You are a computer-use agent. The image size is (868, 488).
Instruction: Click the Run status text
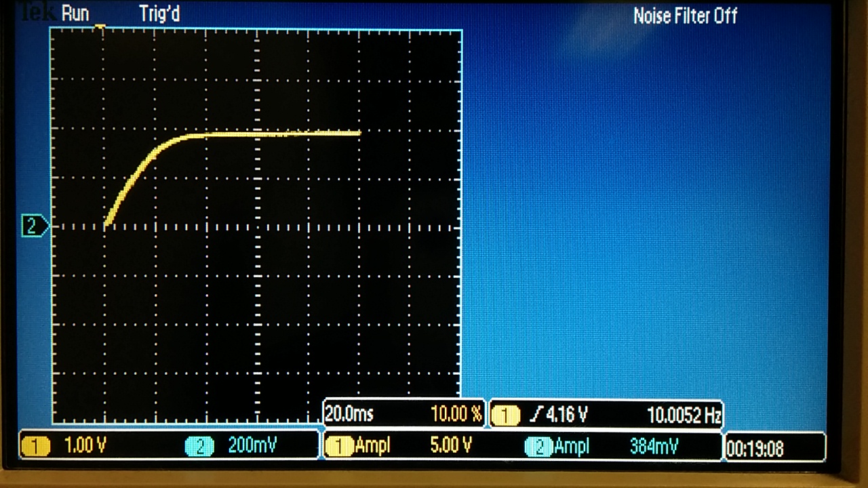click(x=75, y=13)
